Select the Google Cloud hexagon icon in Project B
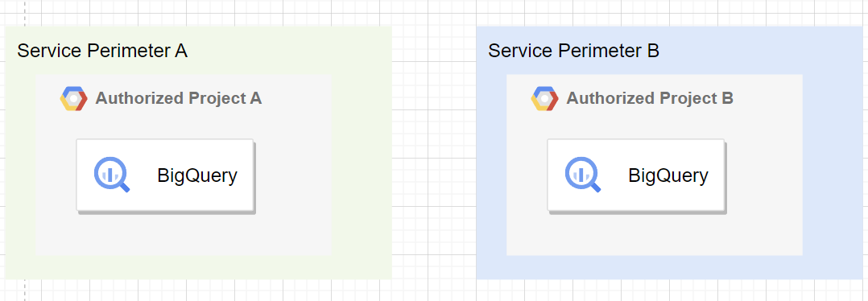 coord(544,98)
